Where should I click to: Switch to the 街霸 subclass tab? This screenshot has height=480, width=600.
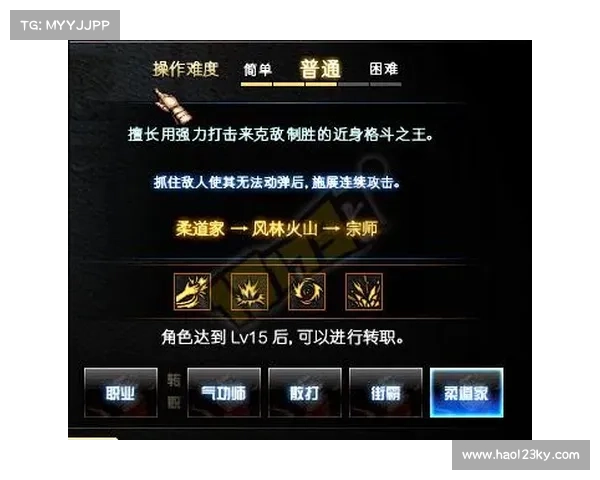pos(385,392)
